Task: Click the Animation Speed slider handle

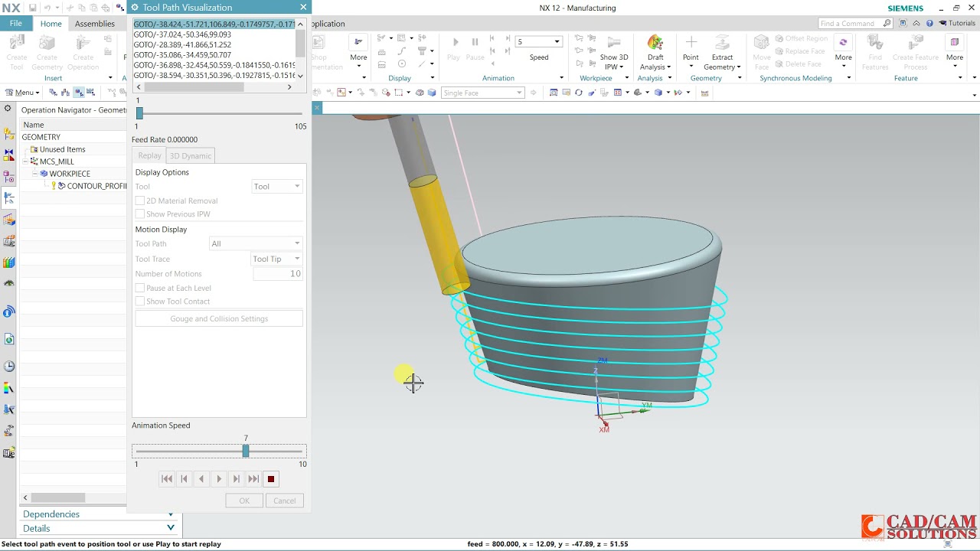Action: 246,452
